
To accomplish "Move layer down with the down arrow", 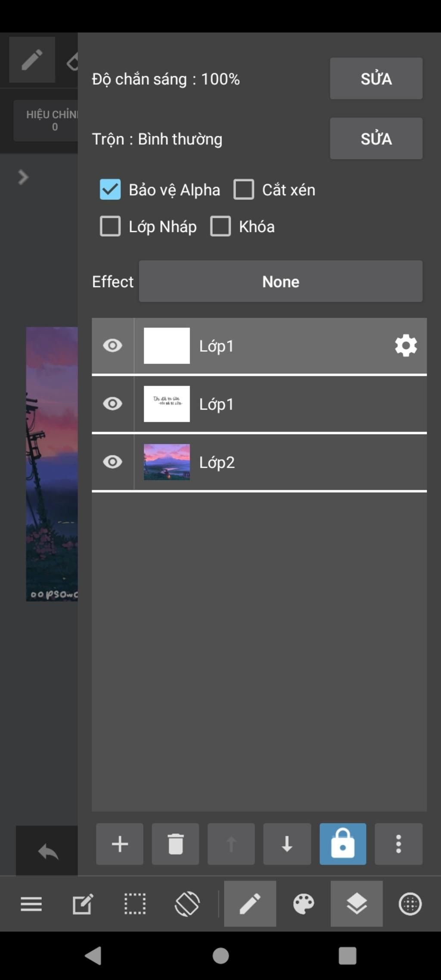I will [287, 844].
